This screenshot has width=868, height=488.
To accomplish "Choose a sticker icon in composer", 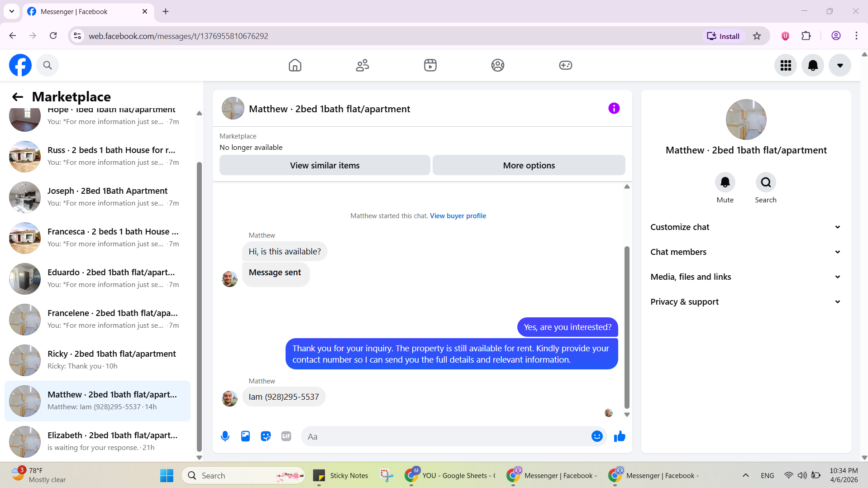I will 266,436.
